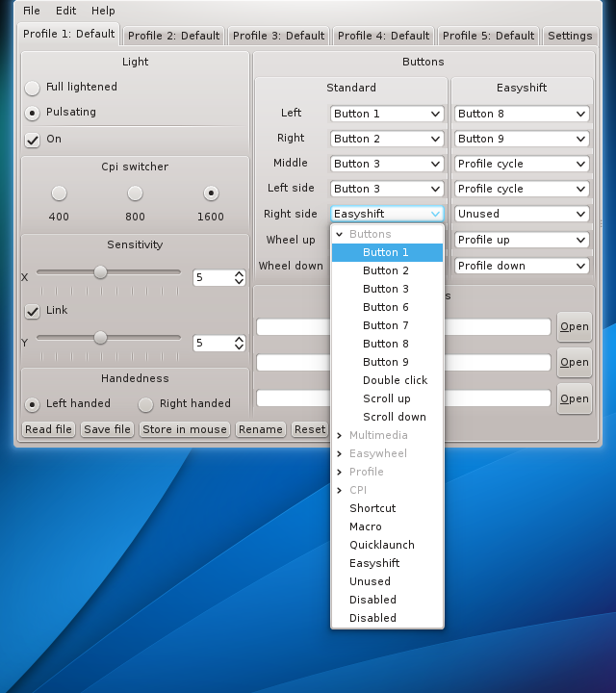Click the first quicklaunch path field
Image resolution: width=616 pixels, height=693 pixels.
[x=403, y=327]
